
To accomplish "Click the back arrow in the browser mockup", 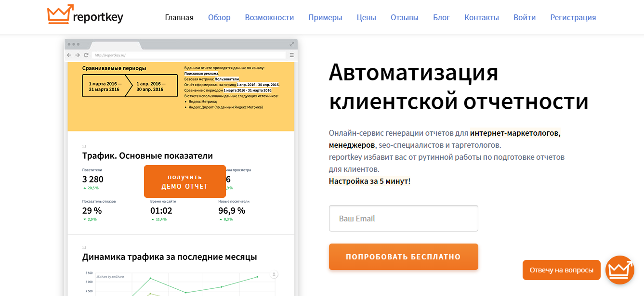I will click(69, 55).
